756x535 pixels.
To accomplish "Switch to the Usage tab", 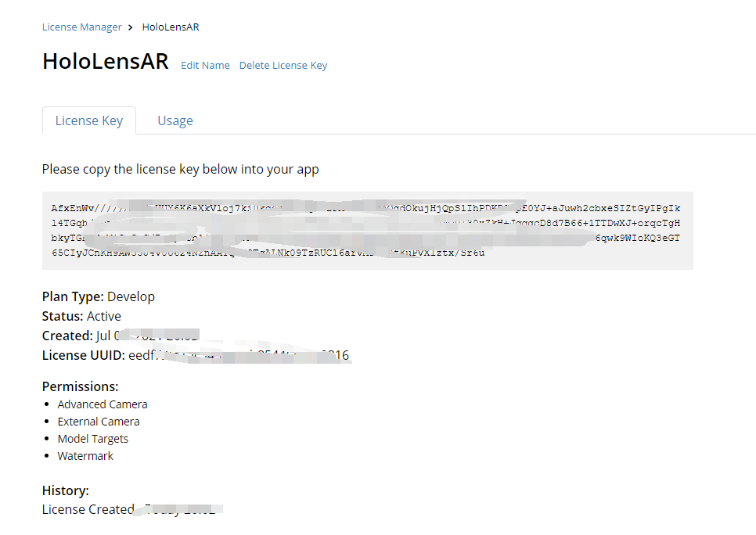I will [x=175, y=120].
